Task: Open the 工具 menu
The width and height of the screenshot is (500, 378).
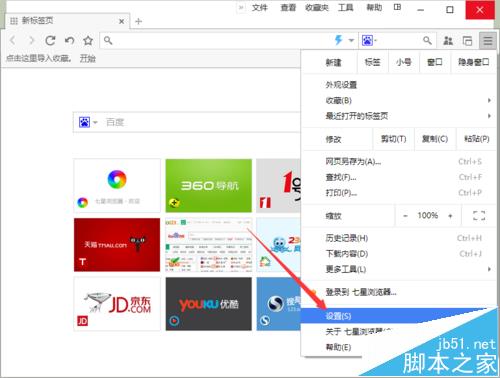Action: tap(346, 8)
